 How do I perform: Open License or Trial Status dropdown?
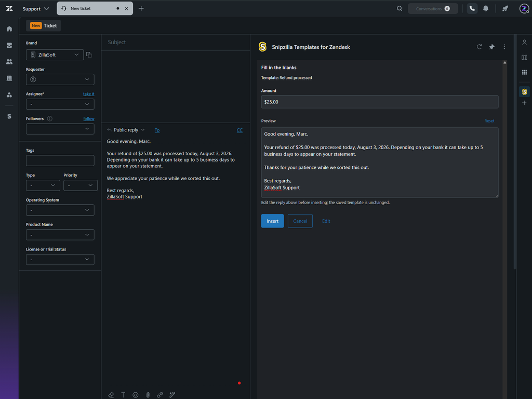[60, 260]
